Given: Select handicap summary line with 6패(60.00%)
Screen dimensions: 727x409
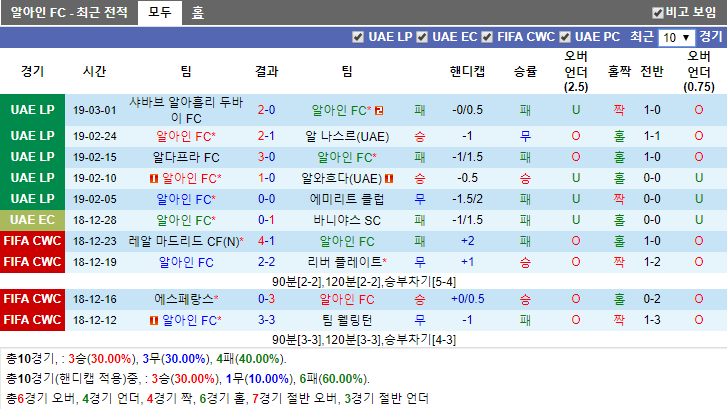Looking at the screenshot, I should (x=188, y=379).
